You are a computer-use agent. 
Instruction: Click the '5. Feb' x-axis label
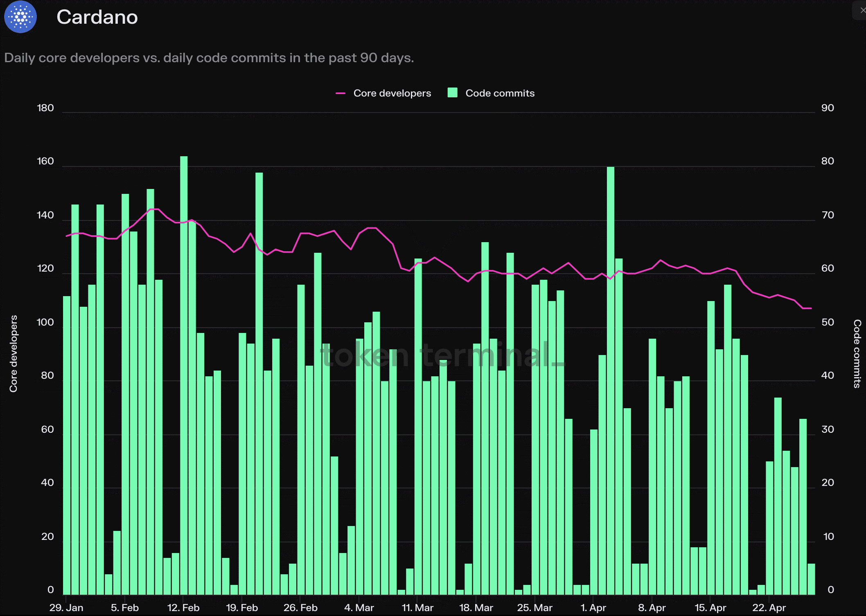coord(125,607)
